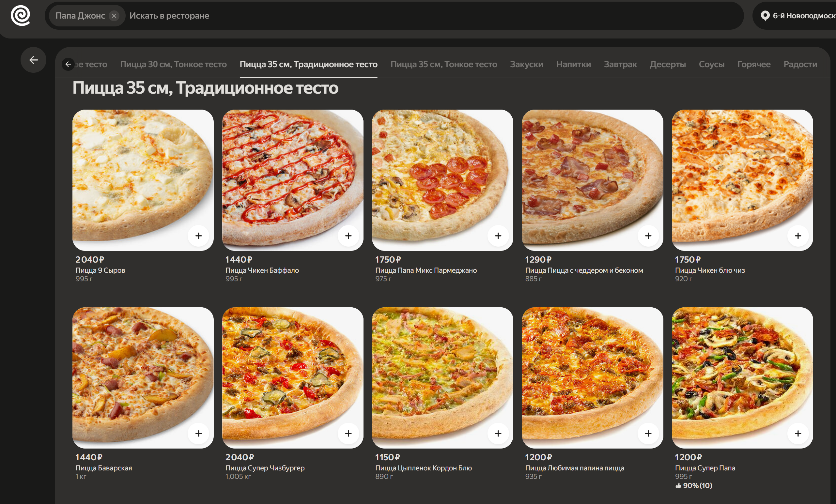Image resolution: width=836 pixels, height=504 pixels.
Task: Open the Закуски category tab
Action: (526, 64)
